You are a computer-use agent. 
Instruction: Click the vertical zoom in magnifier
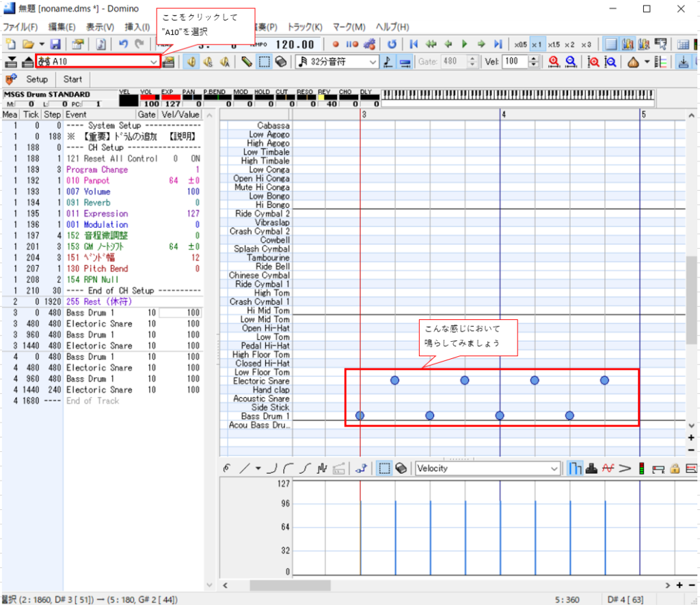[x=593, y=62]
